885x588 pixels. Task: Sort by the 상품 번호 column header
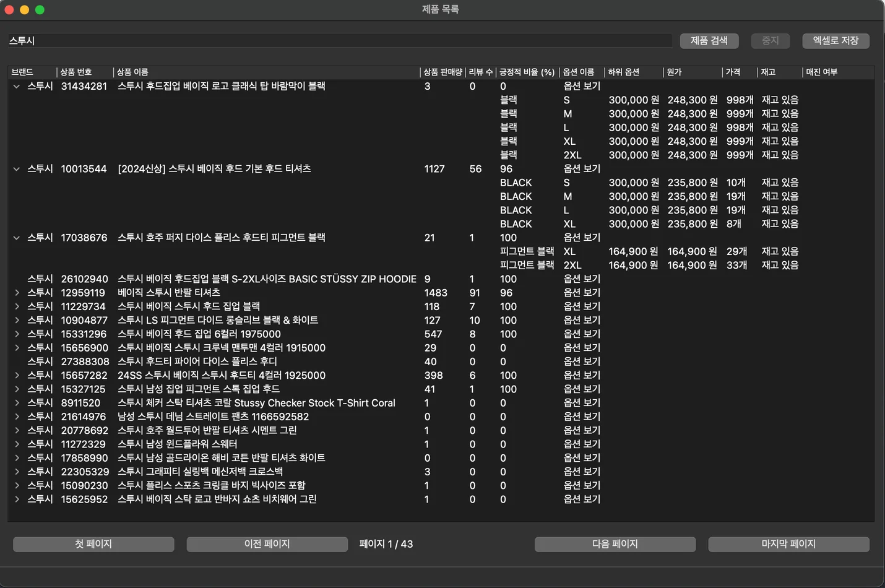[85, 72]
